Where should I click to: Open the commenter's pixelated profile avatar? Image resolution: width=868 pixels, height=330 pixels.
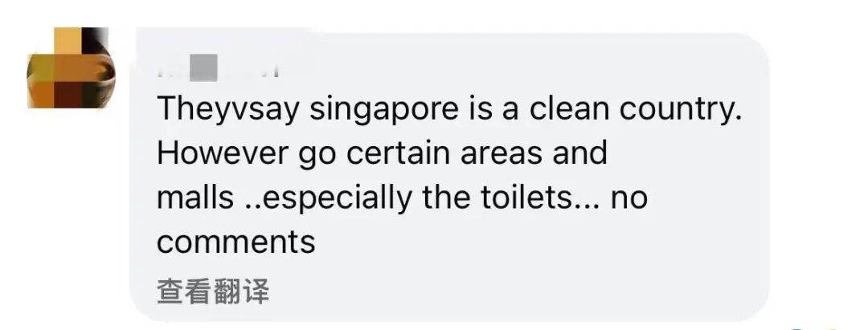pyautogui.click(x=71, y=67)
